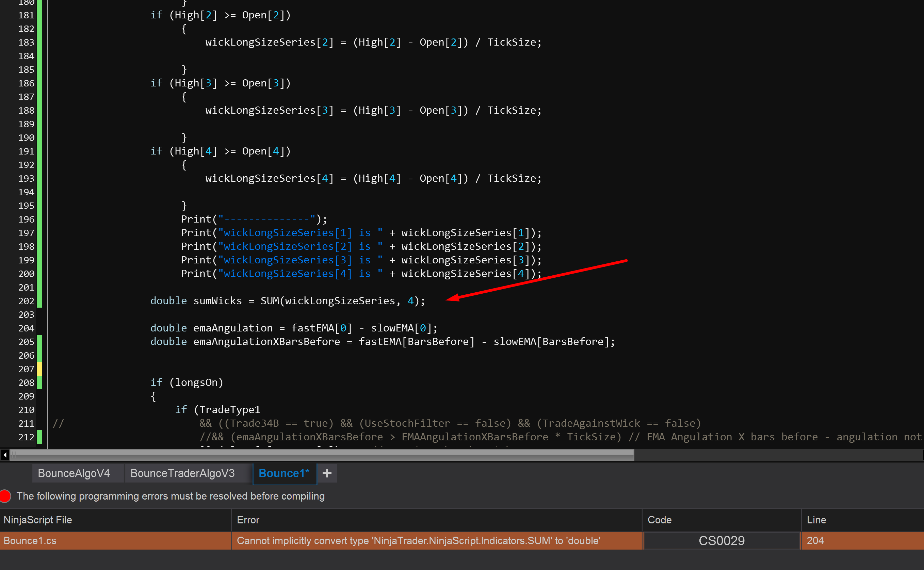Click the red error indicator circle
The image size is (924, 570).
pyautogui.click(x=5, y=496)
